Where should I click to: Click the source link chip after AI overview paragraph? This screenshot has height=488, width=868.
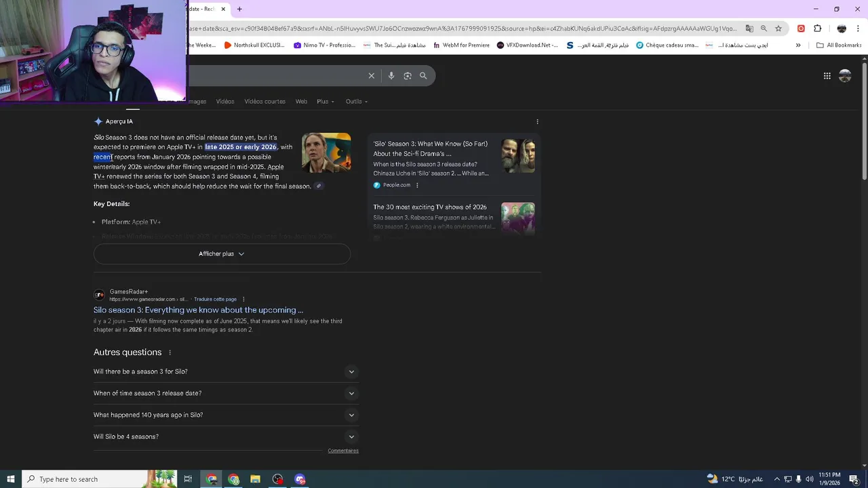tap(319, 186)
